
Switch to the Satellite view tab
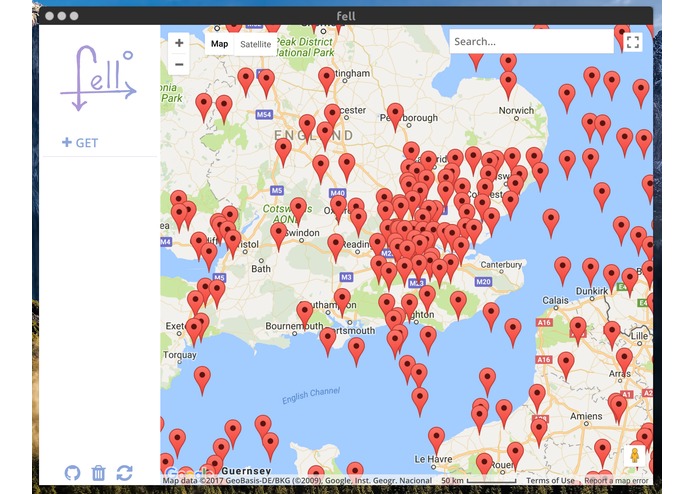[256, 44]
